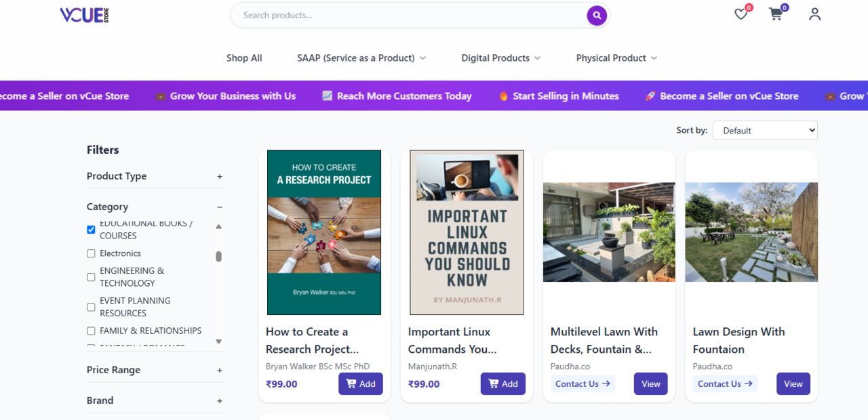Focus the Search products input field

(x=410, y=15)
